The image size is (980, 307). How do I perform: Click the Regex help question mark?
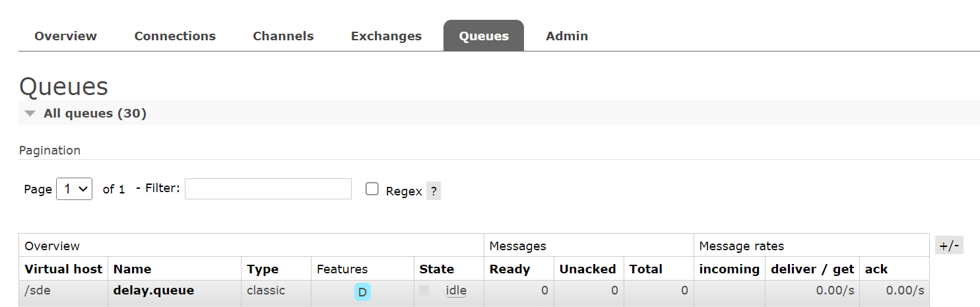[434, 191]
